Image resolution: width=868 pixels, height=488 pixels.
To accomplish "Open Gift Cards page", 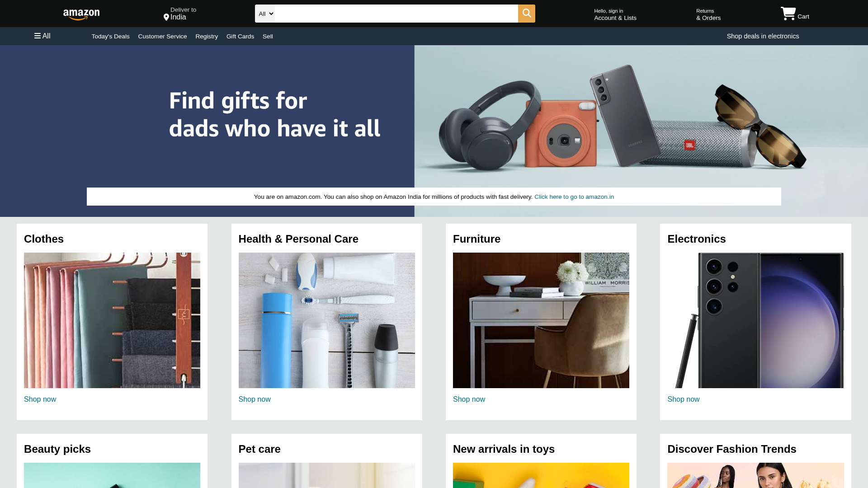I will click(x=240, y=36).
